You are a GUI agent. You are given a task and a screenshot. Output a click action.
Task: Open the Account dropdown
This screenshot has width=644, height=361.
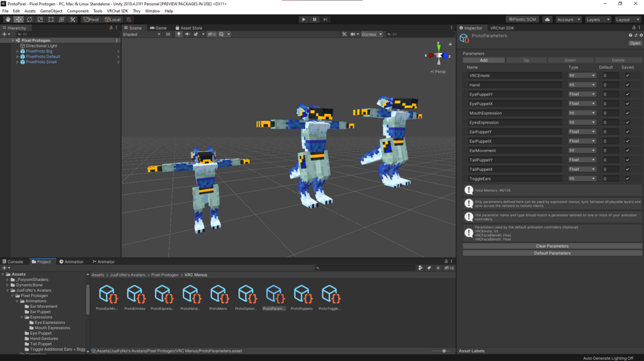pos(568,19)
